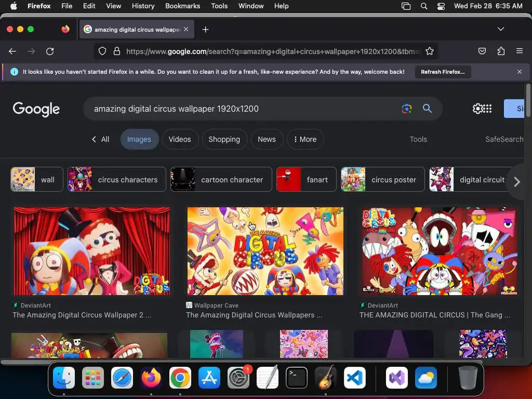Filter by circus characters chip

[117, 179]
